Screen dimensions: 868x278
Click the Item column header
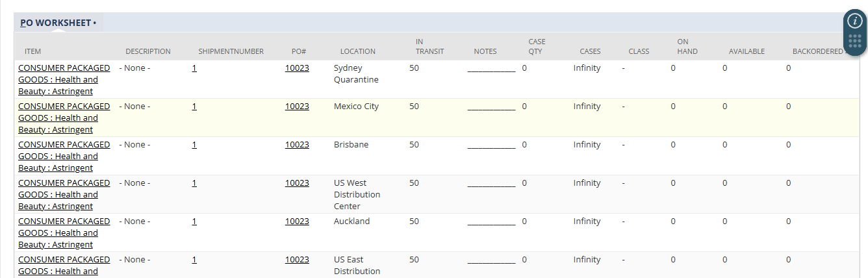[x=32, y=51]
